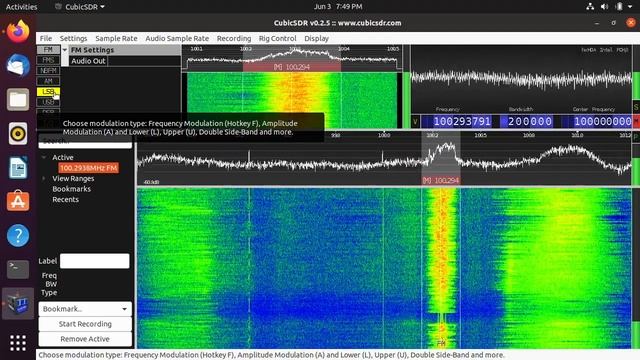
Task: Open Help from the dock
Action: pos(18,236)
